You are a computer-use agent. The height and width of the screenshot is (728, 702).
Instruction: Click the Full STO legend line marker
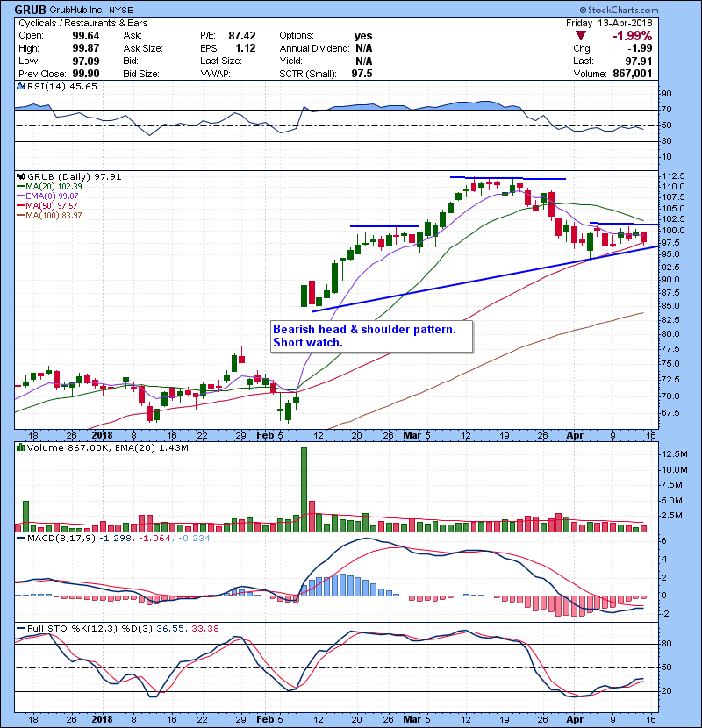tap(20, 628)
